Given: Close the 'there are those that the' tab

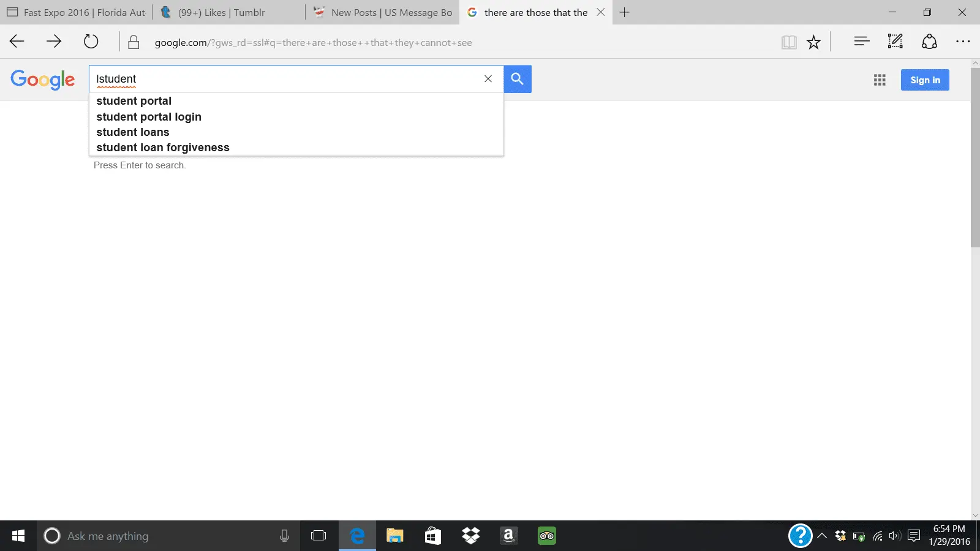Looking at the screenshot, I should coord(601,12).
